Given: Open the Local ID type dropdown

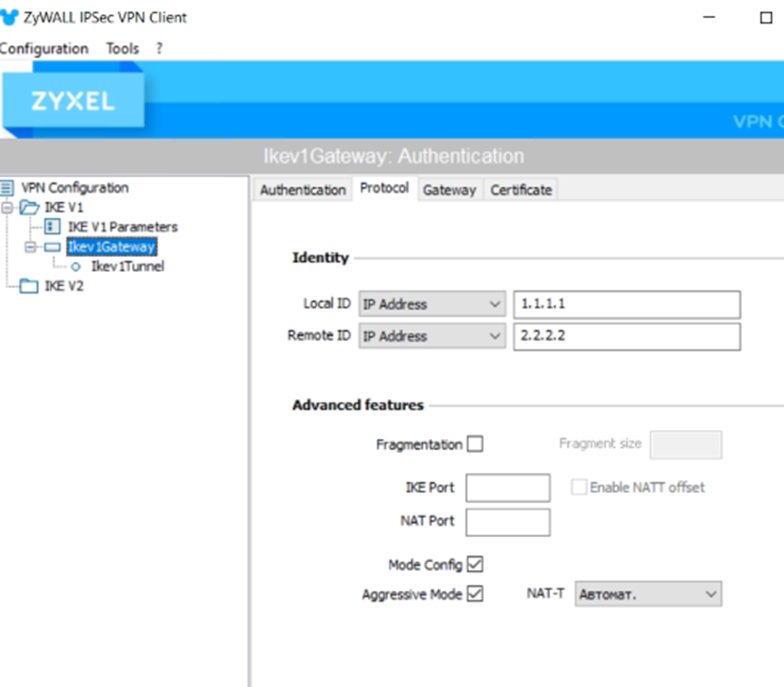Looking at the screenshot, I should tap(432, 304).
